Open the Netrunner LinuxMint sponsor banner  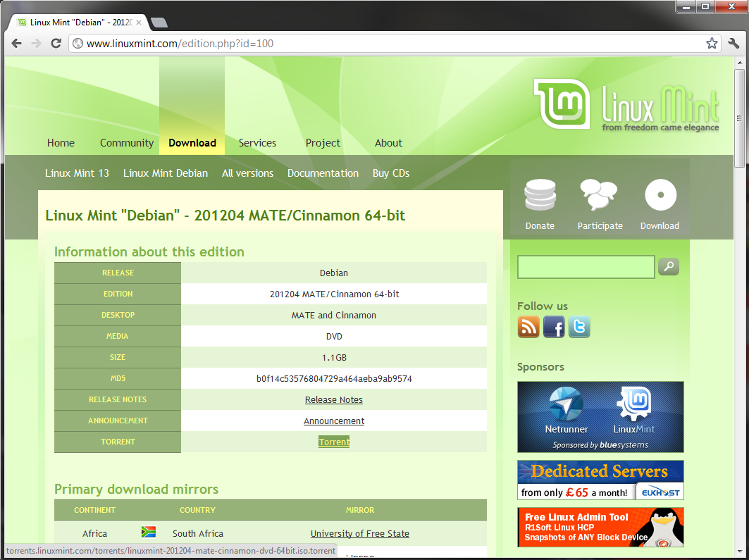click(600, 417)
